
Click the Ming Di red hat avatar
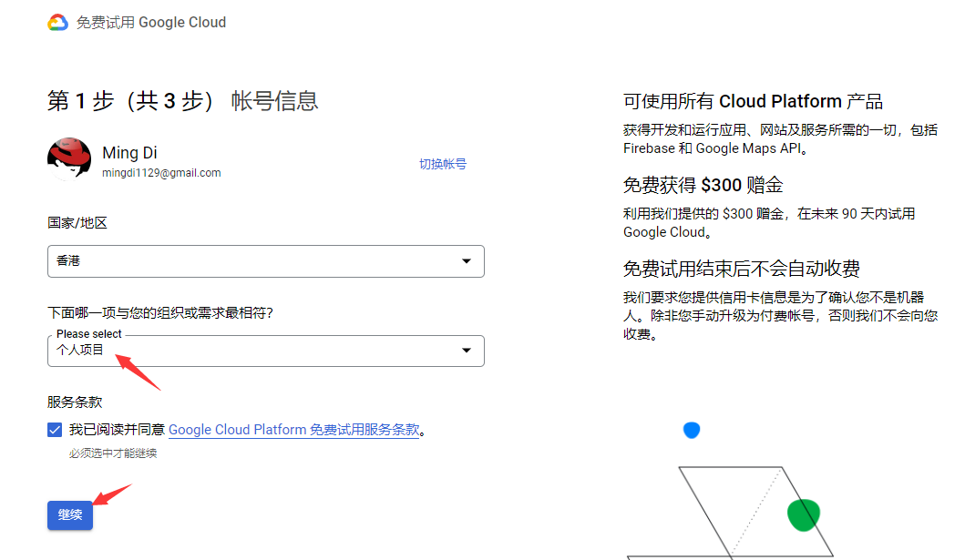click(x=69, y=159)
